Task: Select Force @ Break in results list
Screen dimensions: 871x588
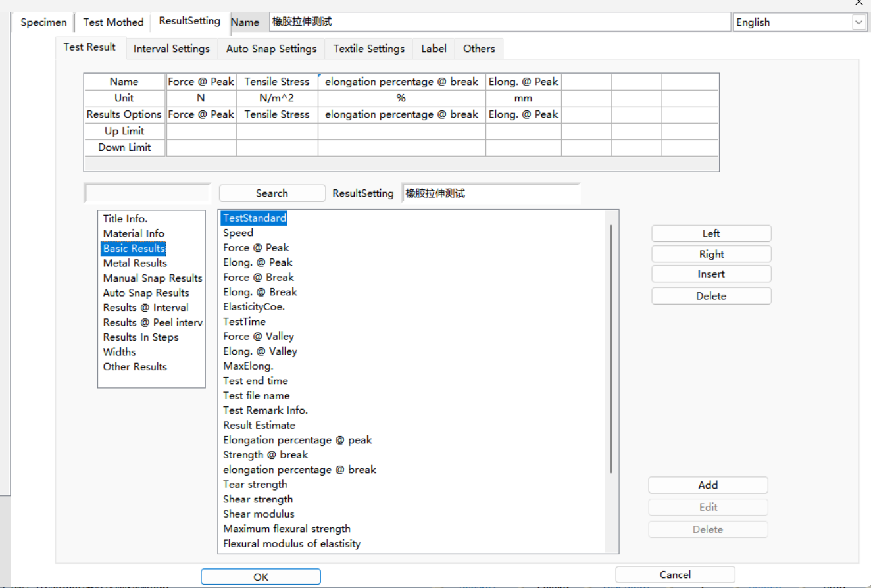Action: [258, 278]
